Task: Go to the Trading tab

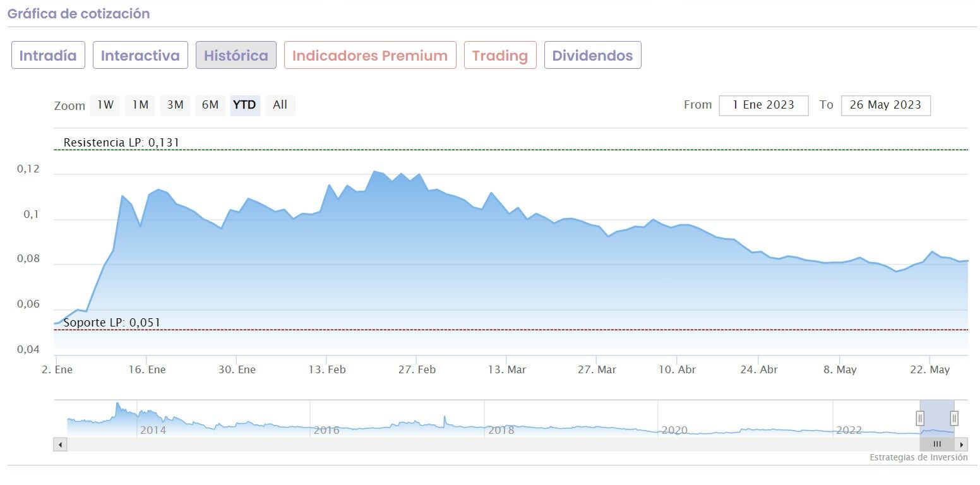Action: point(500,56)
